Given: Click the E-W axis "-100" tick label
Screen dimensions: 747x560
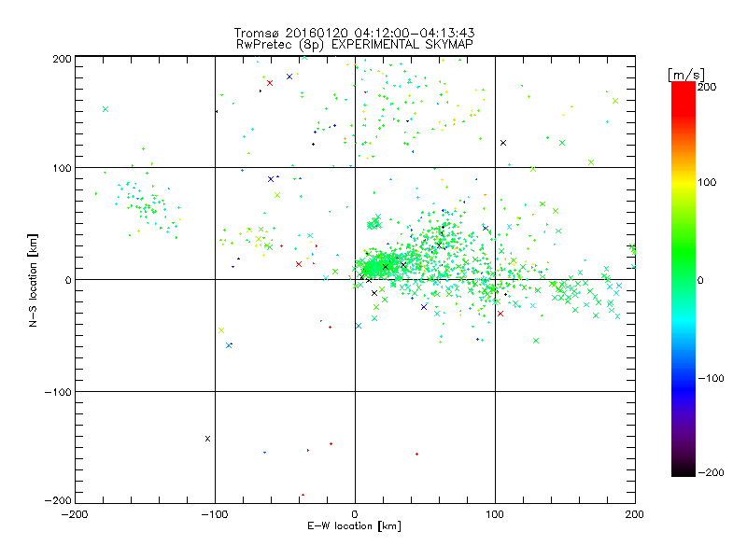Looking at the screenshot, I should pos(215,514).
